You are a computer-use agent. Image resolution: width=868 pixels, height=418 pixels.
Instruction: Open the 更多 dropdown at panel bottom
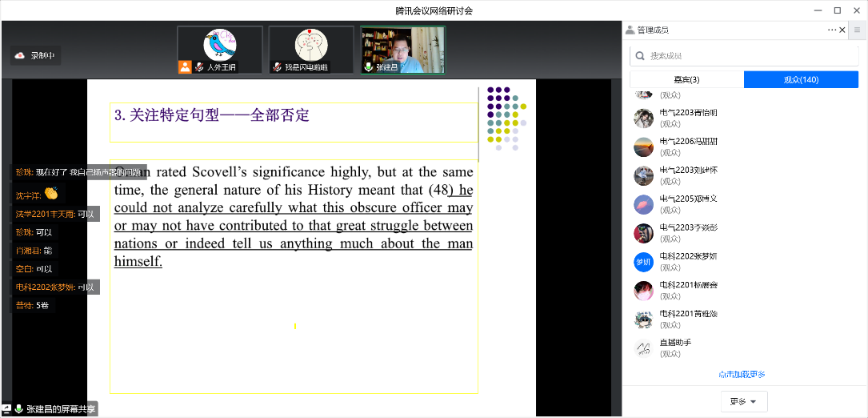click(745, 401)
